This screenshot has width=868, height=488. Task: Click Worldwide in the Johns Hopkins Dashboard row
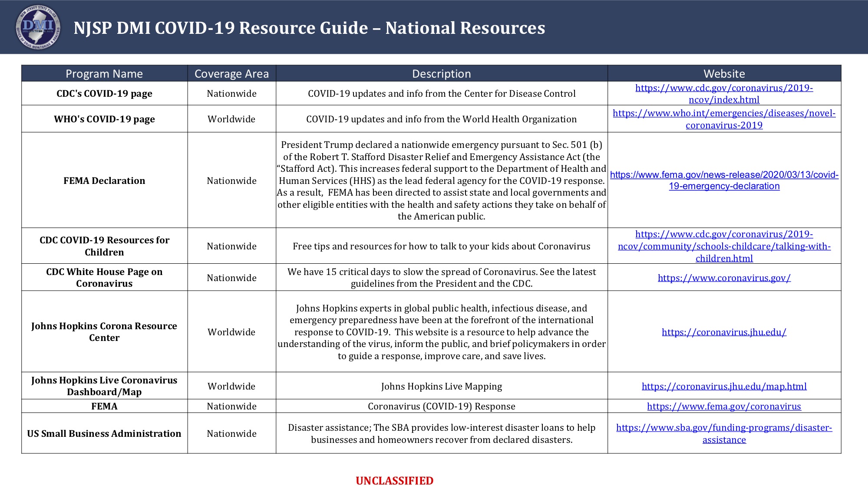tap(231, 386)
